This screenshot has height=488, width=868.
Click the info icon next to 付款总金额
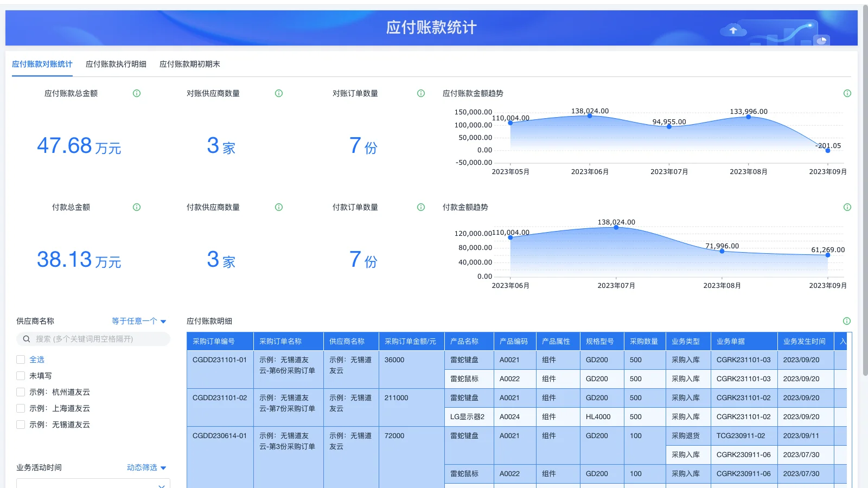click(136, 207)
